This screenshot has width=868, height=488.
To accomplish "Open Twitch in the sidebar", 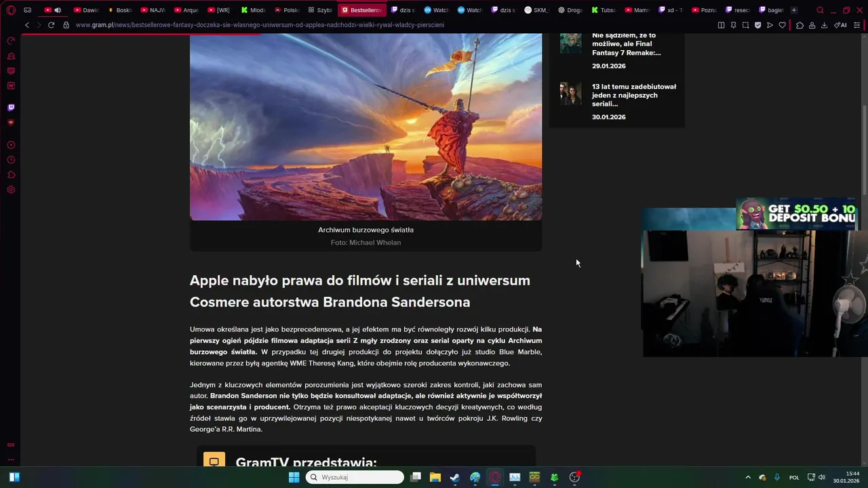I will tap(11, 107).
